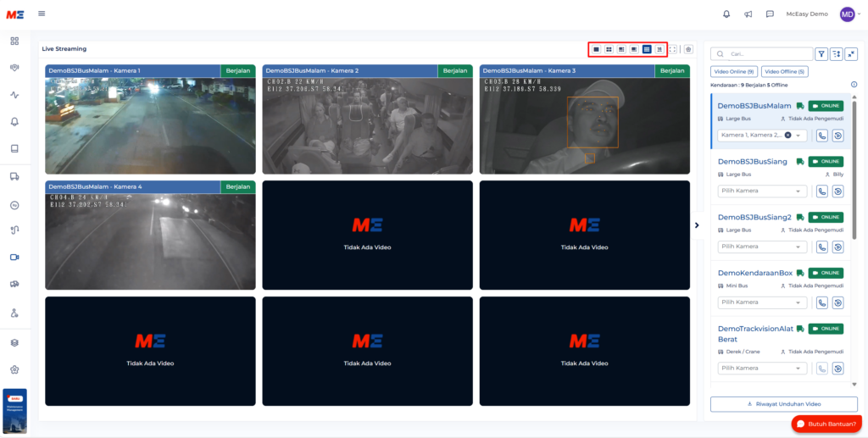This screenshot has width=868, height=438.
Task: Collapse the vehicle list side panel arrow
Action: point(697,225)
